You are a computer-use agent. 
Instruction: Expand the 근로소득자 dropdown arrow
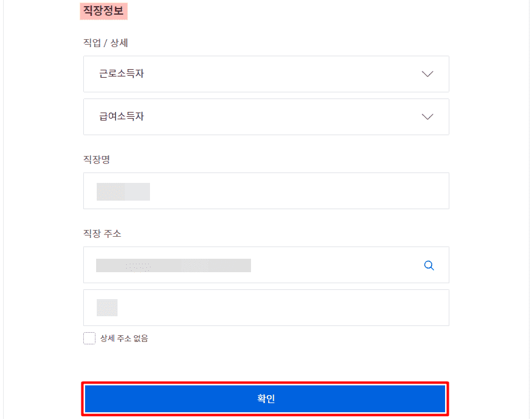point(427,74)
